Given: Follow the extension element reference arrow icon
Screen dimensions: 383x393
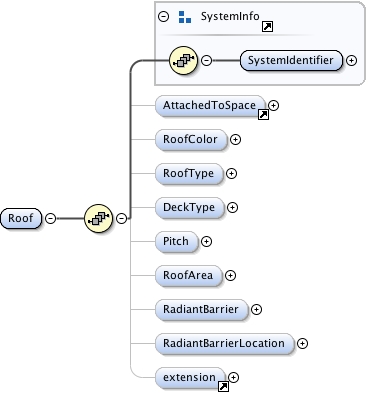Looking at the screenshot, I should point(223,387).
